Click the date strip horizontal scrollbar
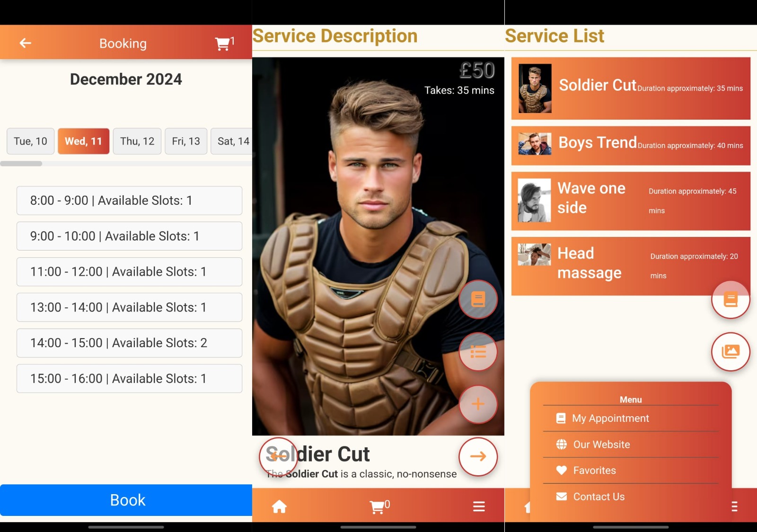Viewport: 757px width, 532px height. tap(21, 164)
